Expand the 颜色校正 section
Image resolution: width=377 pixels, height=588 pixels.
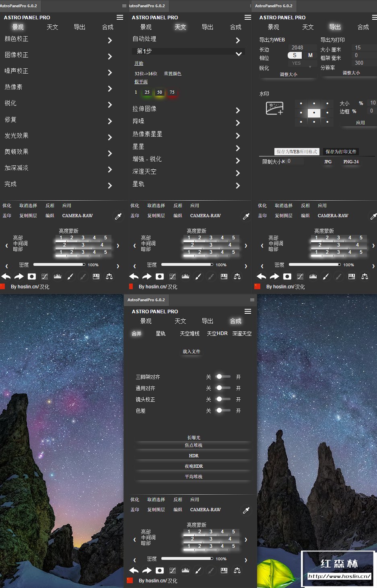pos(110,40)
